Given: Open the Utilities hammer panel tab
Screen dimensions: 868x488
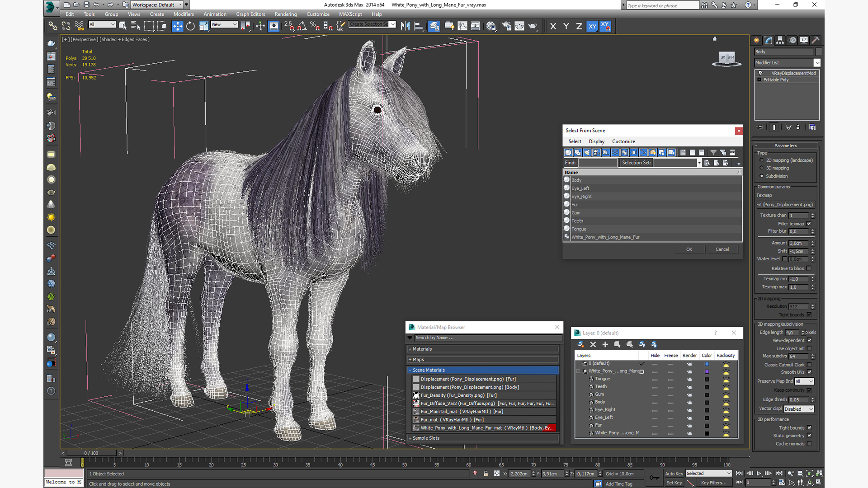Looking at the screenshot, I should point(816,40).
